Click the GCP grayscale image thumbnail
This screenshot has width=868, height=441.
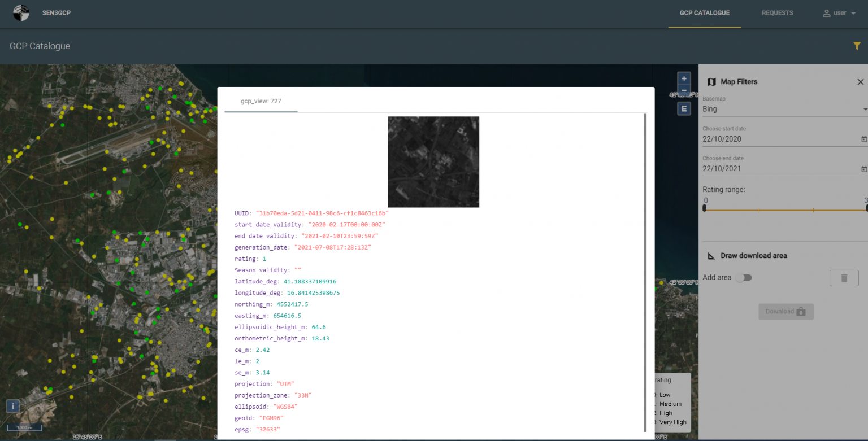[x=433, y=161]
